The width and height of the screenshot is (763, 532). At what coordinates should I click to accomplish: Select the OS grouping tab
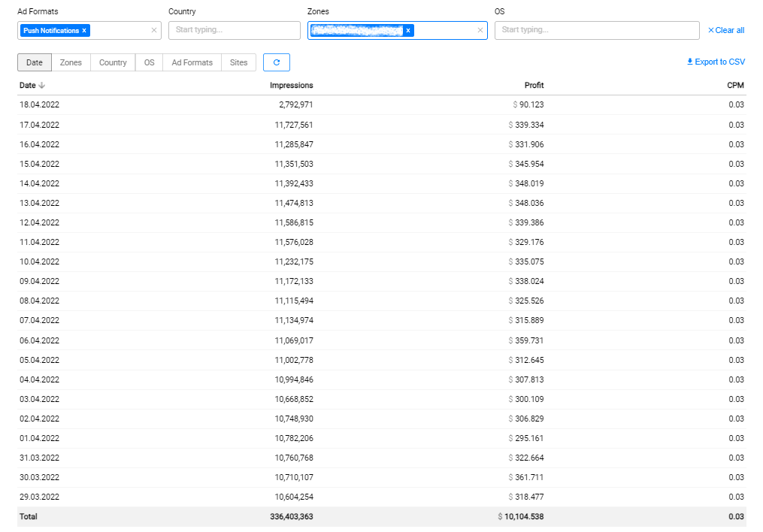pyautogui.click(x=149, y=62)
